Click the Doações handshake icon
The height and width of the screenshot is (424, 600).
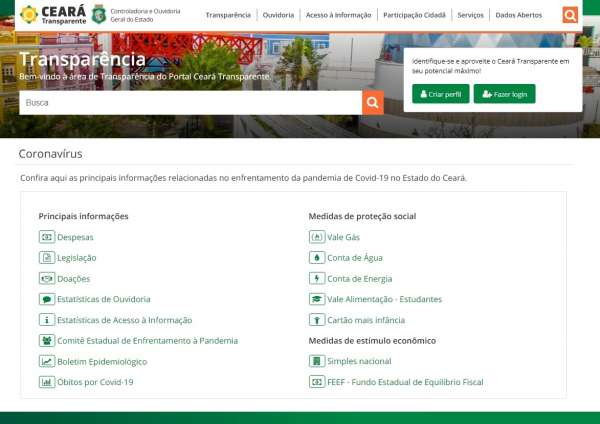[47, 278]
